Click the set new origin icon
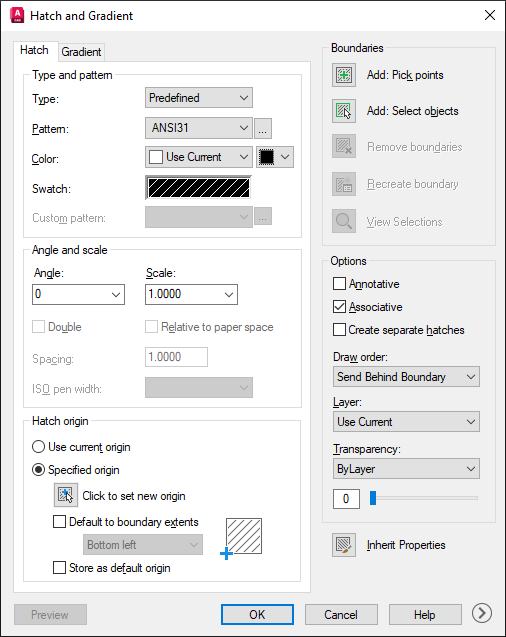Screen dimensions: 506x637 coord(66,495)
